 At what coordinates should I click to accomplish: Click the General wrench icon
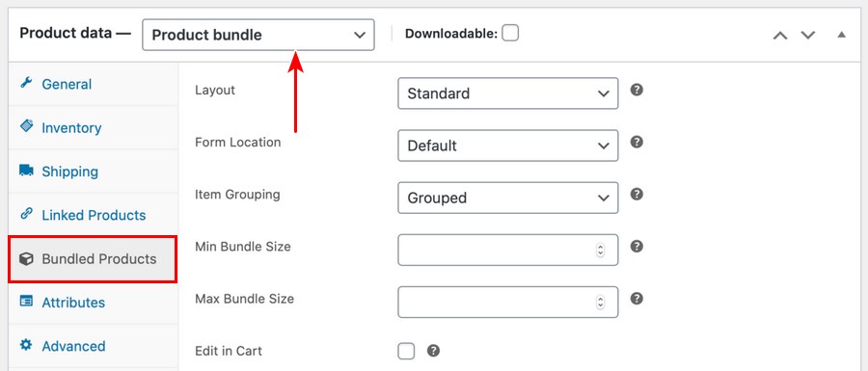25,83
